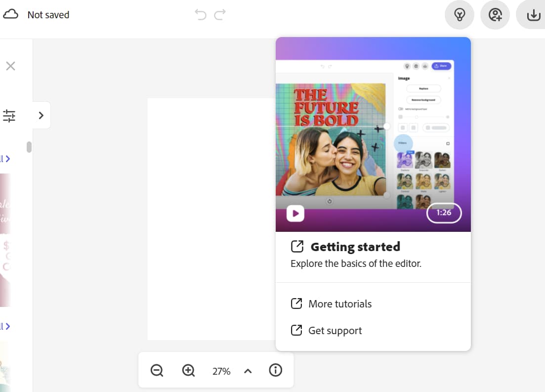Click the download icon button

pyautogui.click(x=533, y=15)
